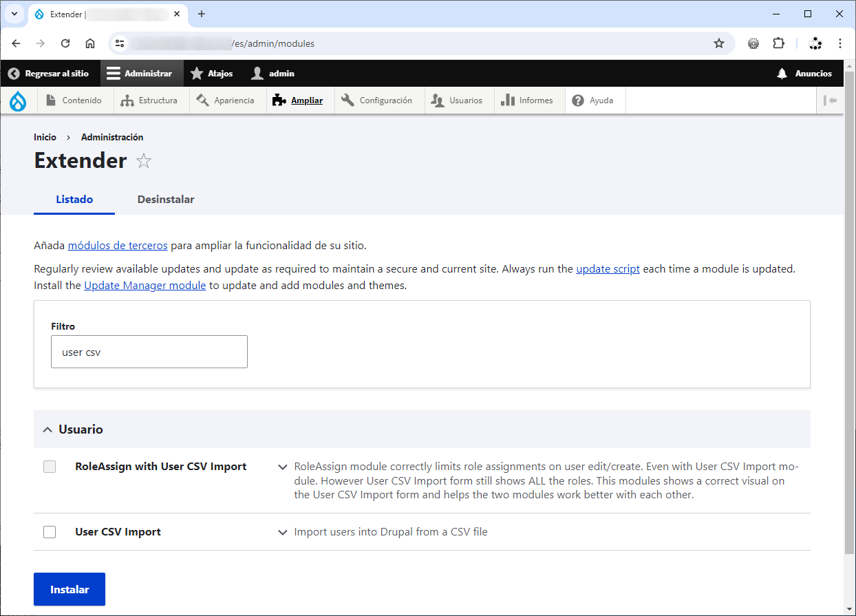Open the tab search dropdown arrow
The image size is (856, 616).
click(14, 14)
